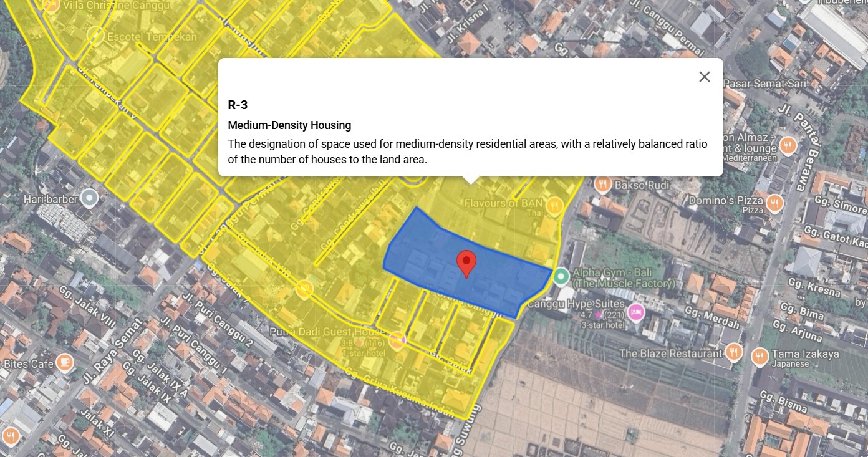Select the Alpha Gym - Bali marker
Viewport: 868px width, 457px height.
(x=561, y=276)
